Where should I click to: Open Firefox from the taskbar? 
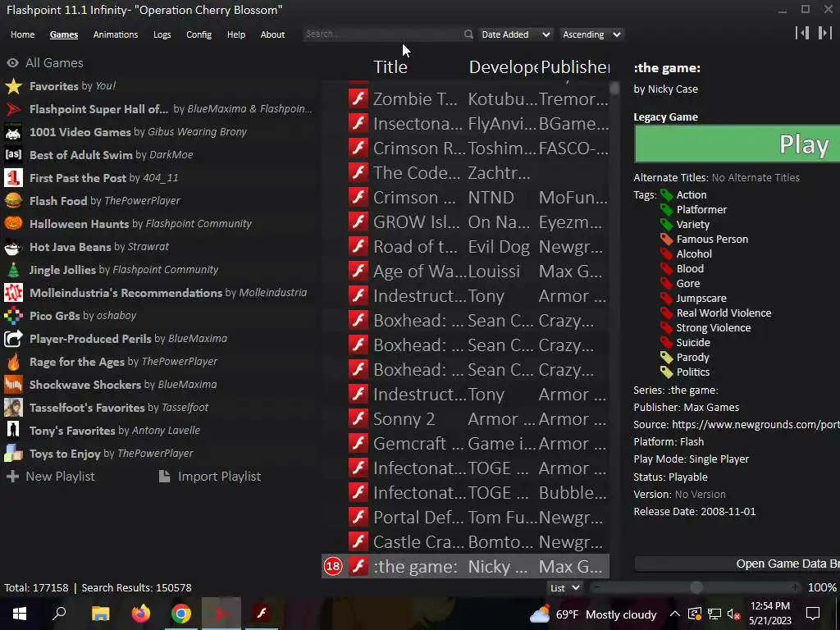pyautogui.click(x=141, y=614)
